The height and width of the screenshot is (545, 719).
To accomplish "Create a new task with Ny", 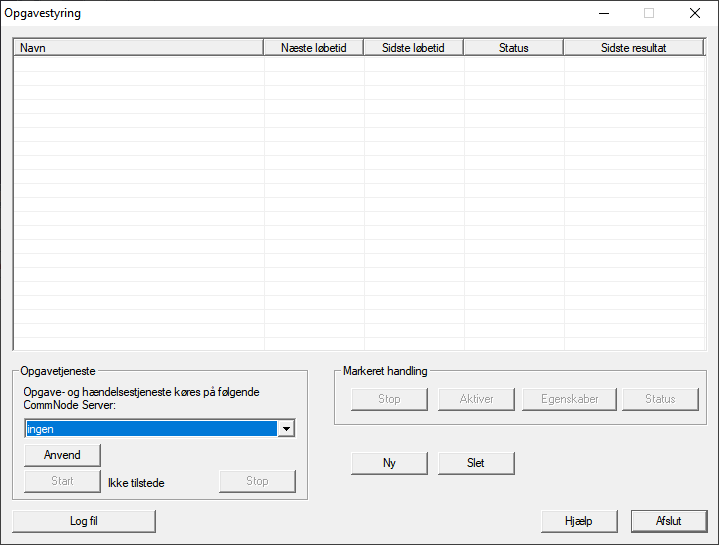I will [389, 463].
